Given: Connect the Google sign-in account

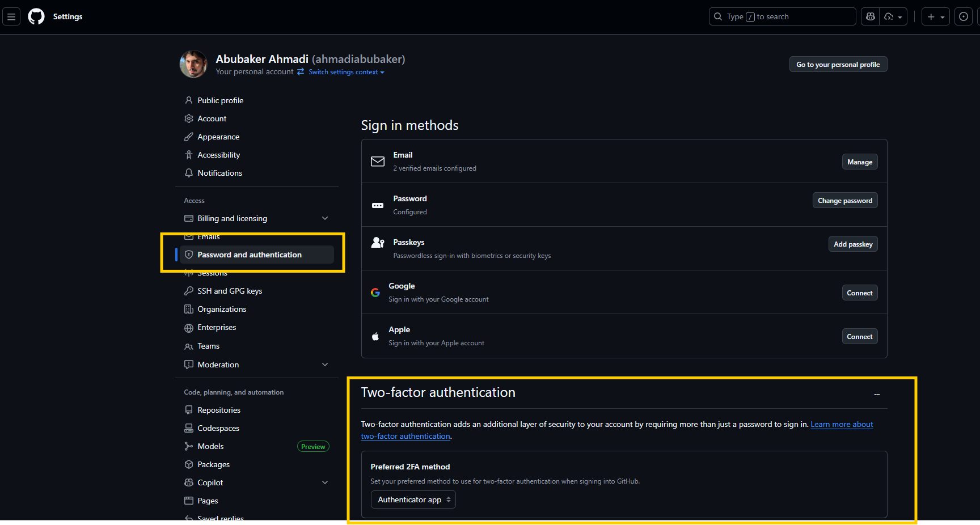Looking at the screenshot, I should tap(859, 293).
